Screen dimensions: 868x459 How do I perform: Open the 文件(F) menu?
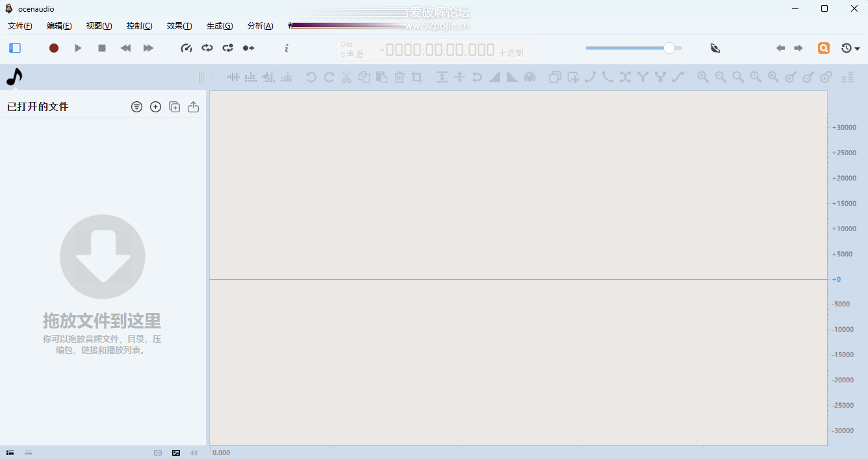[x=20, y=26]
